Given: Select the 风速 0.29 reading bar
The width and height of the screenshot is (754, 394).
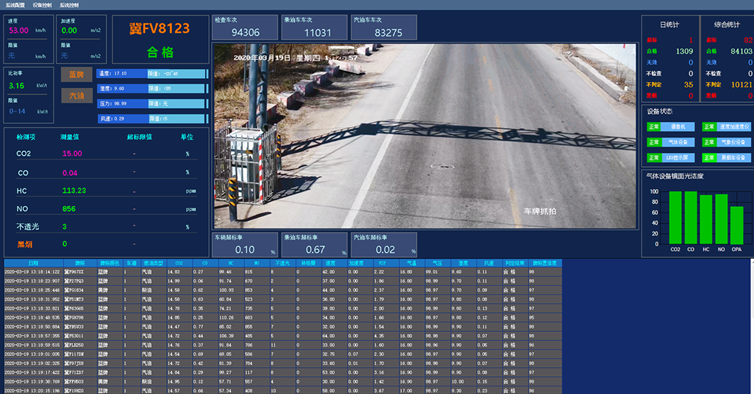Looking at the screenshot, I should (x=152, y=118).
